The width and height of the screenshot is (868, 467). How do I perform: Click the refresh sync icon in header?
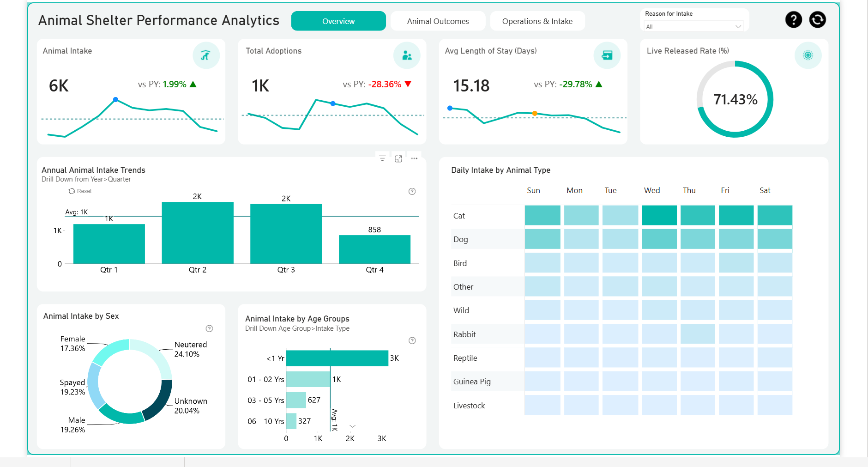point(817,19)
